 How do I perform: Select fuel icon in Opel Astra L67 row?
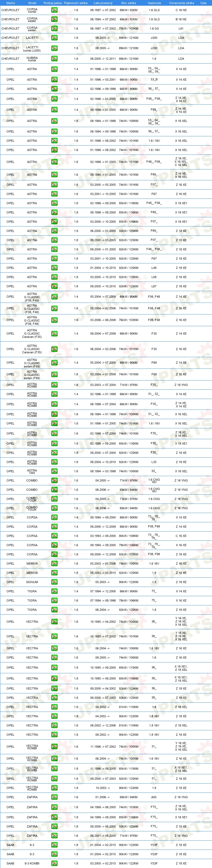coord(54,287)
